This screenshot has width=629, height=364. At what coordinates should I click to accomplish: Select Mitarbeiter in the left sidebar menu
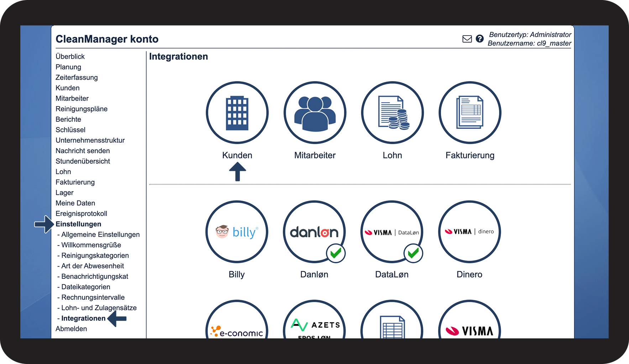[x=72, y=99]
